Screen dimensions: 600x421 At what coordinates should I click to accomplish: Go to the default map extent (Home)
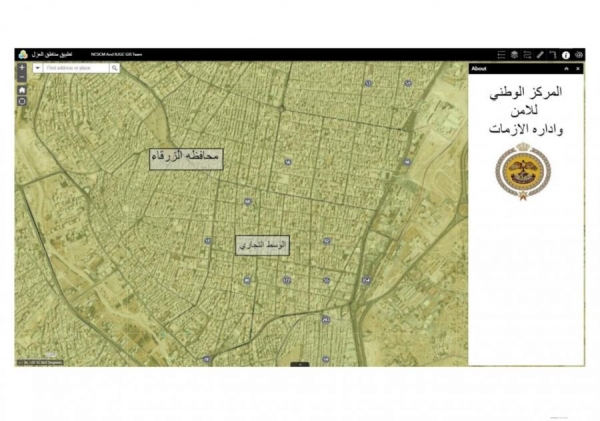pyautogui.click(x=22, y=89)
